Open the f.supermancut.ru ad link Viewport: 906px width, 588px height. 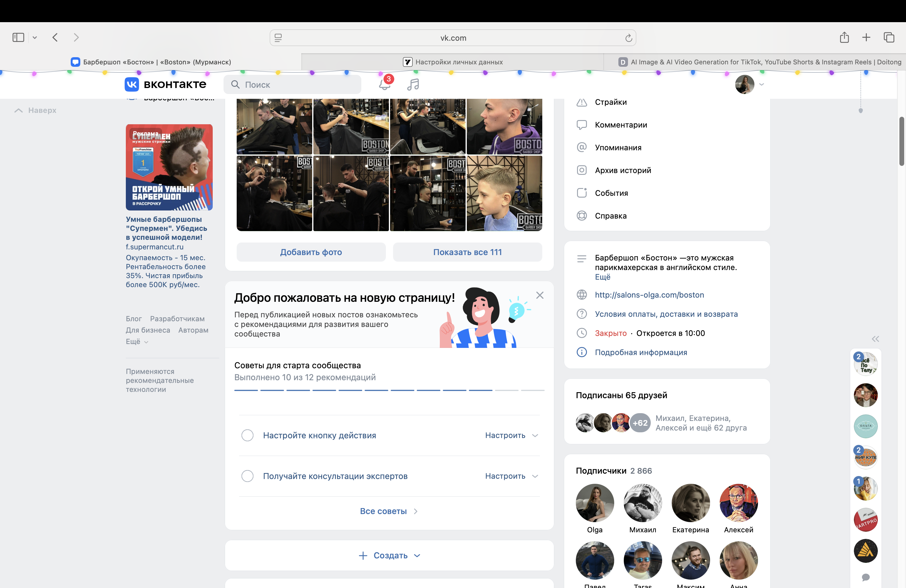point(155,247)
